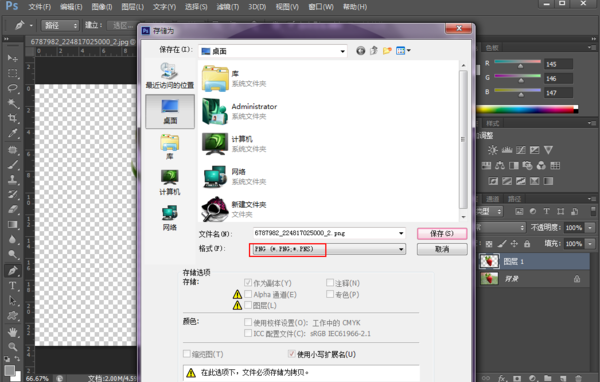Add a Levels adjustment
Viewport: 600px width, 382px height.
tap(507, 150)
